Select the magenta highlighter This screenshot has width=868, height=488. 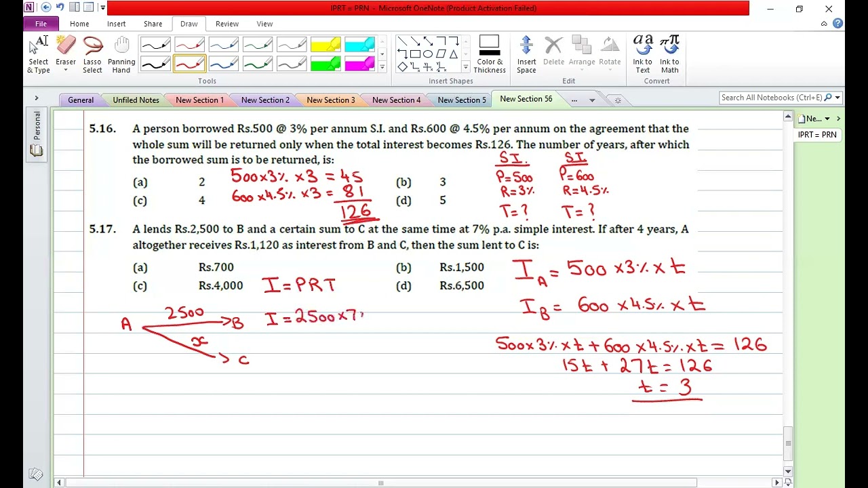359,64
